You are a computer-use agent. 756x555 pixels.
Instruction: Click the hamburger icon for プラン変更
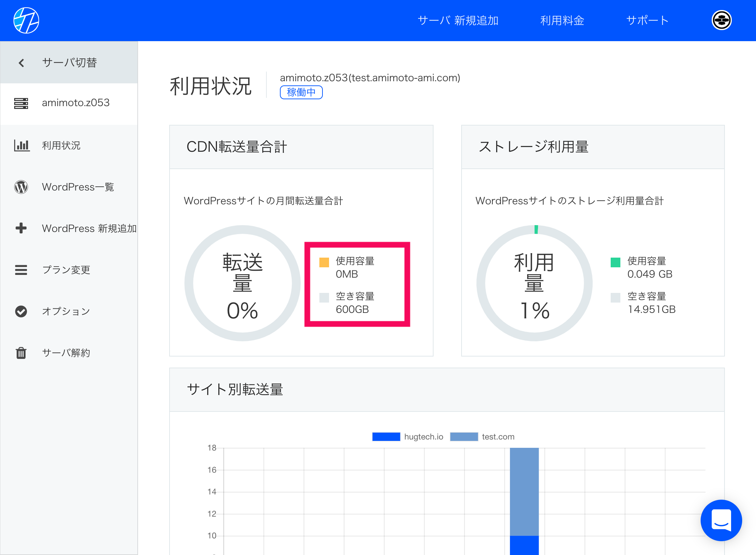[21, 270]
